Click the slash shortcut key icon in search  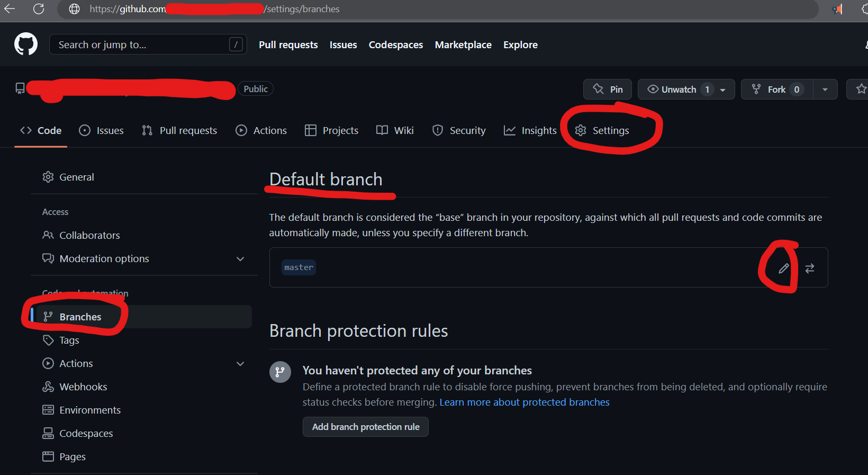click(236, 44)
